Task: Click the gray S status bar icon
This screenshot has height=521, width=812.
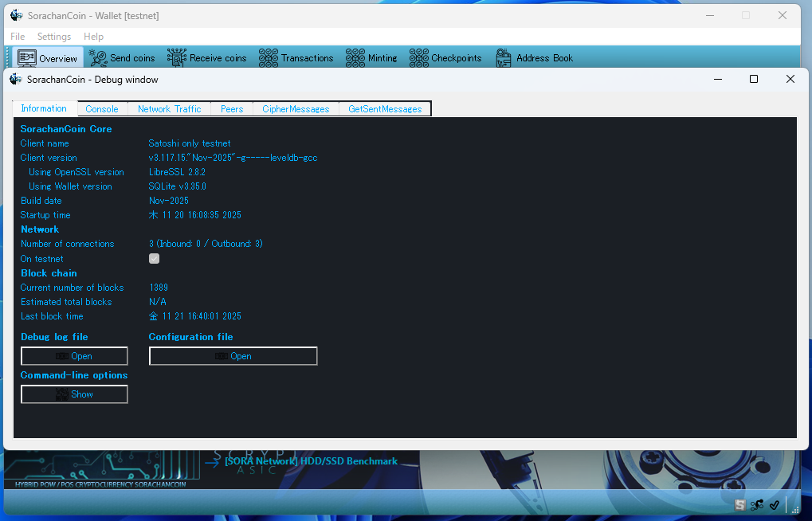Action: click(x=740, y=504)
